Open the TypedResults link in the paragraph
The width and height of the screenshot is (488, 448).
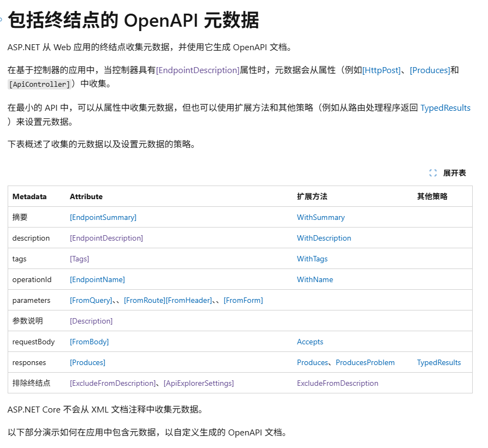(x=445, y=107)
